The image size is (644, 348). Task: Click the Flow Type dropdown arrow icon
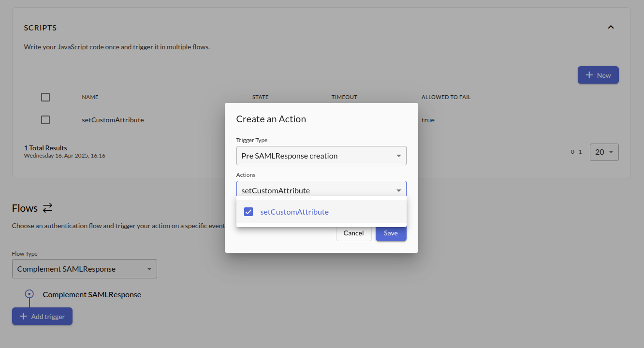[149, 269]
